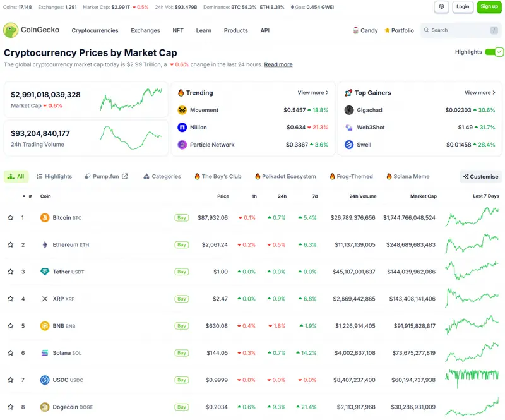This screenshot has width=505, height=420.
Task: Click the Categories shapes icon
Action: coord(146,176)
